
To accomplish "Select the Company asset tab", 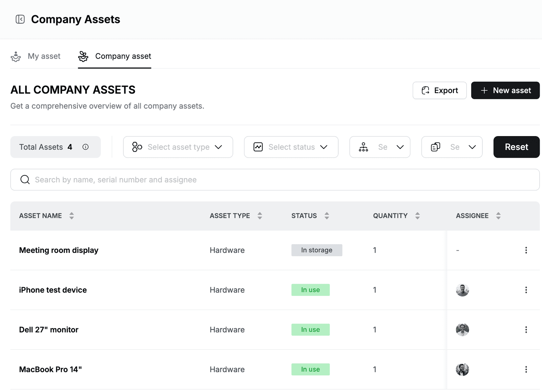I will (x=114, y=56).
